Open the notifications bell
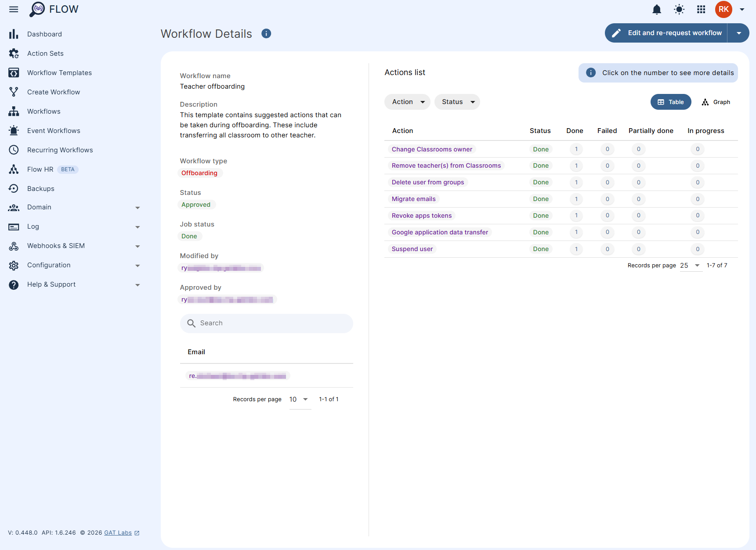 (x=657, y=9)
